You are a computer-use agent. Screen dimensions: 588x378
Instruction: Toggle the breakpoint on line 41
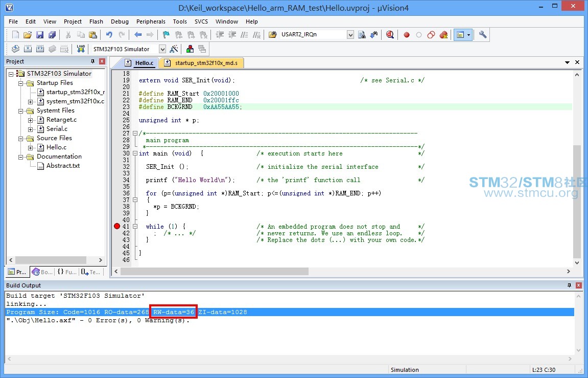[117, 226]
